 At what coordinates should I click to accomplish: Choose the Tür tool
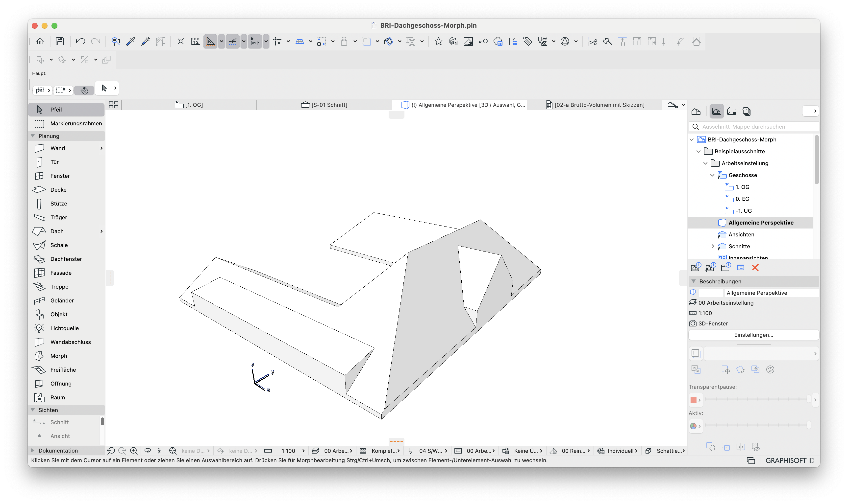coord(66,162)
